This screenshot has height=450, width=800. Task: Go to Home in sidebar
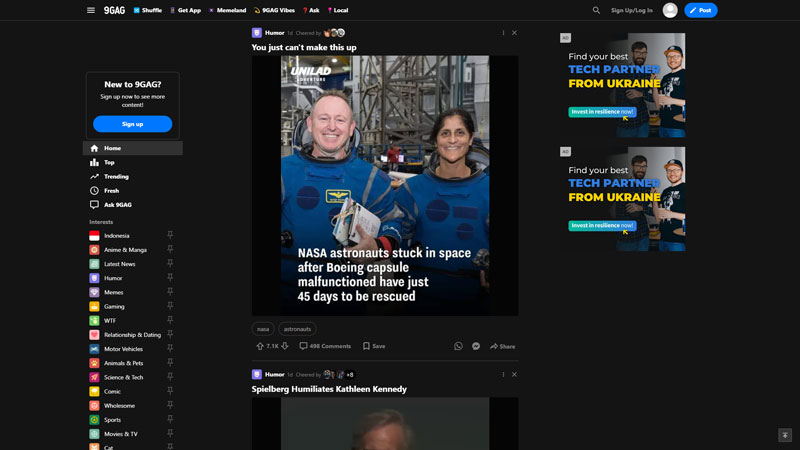pyautogui.click(x=133, y=148)
